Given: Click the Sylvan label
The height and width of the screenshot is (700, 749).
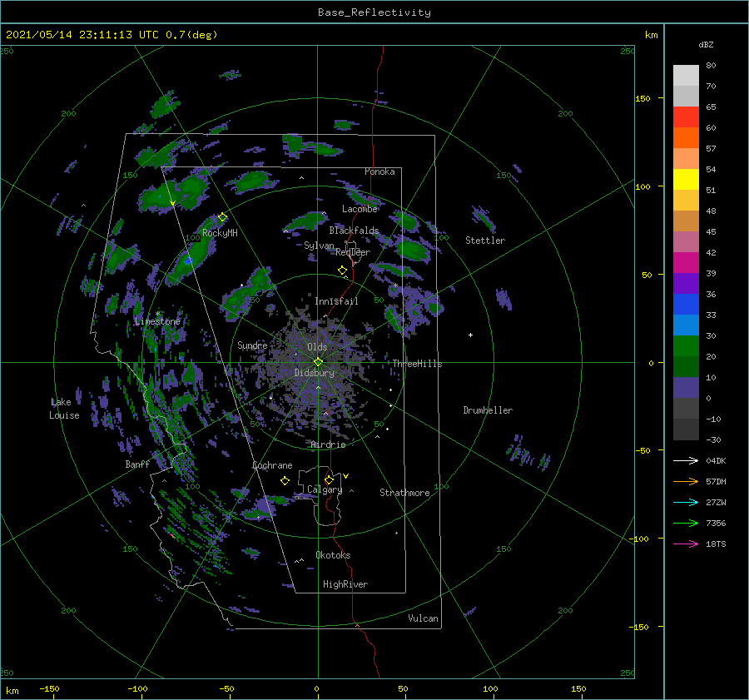Looking at the screenshot, I should coord(319,246).
